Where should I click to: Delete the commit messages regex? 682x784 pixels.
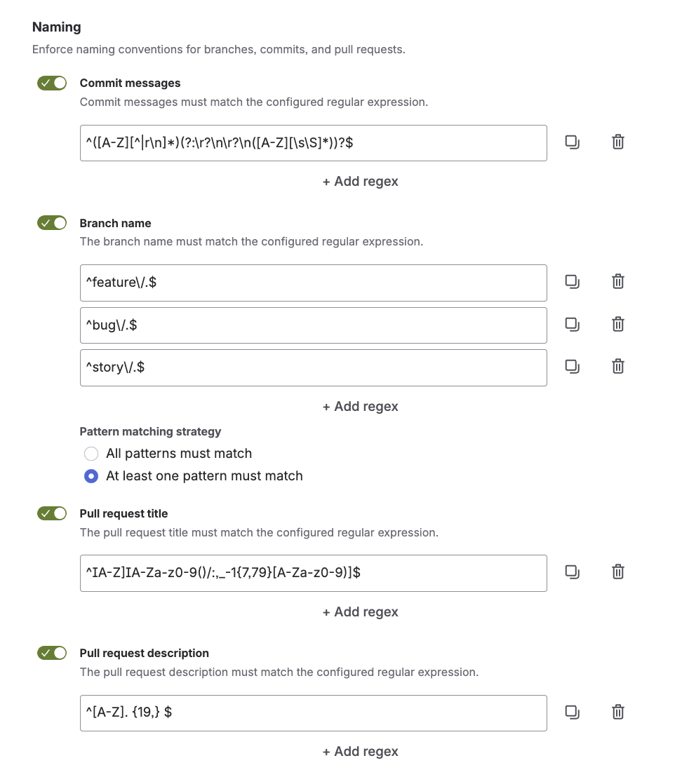click(618, 142)
